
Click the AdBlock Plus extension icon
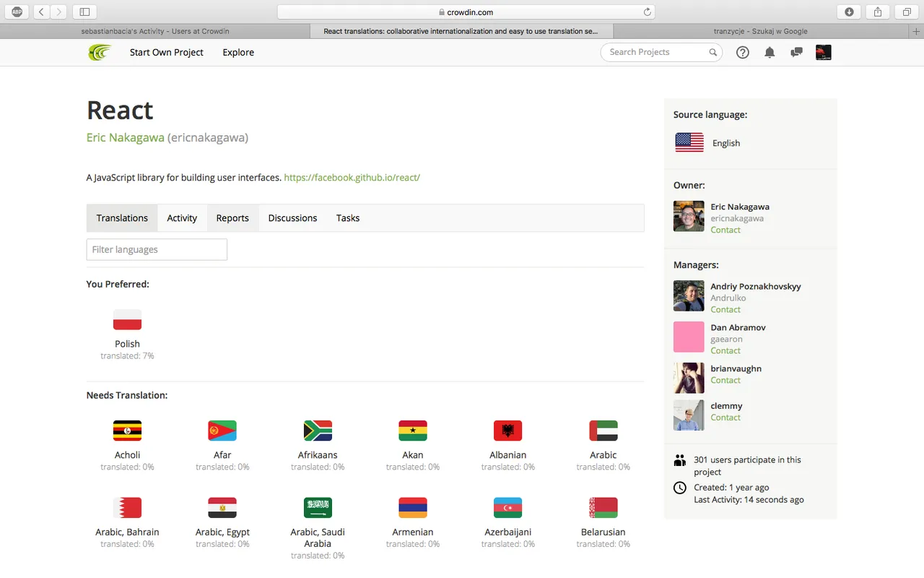[x=17, y=12]
